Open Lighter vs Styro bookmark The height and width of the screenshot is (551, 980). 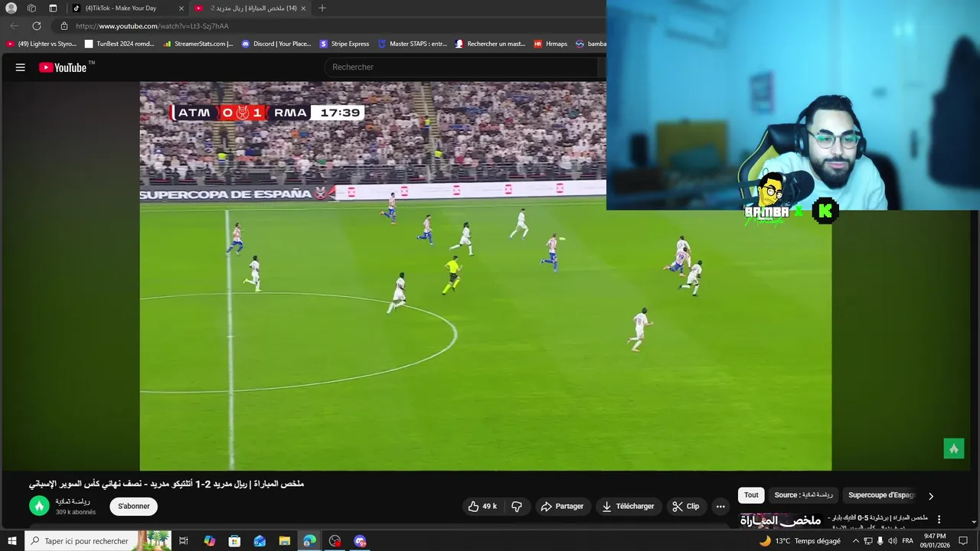(42, 44)
